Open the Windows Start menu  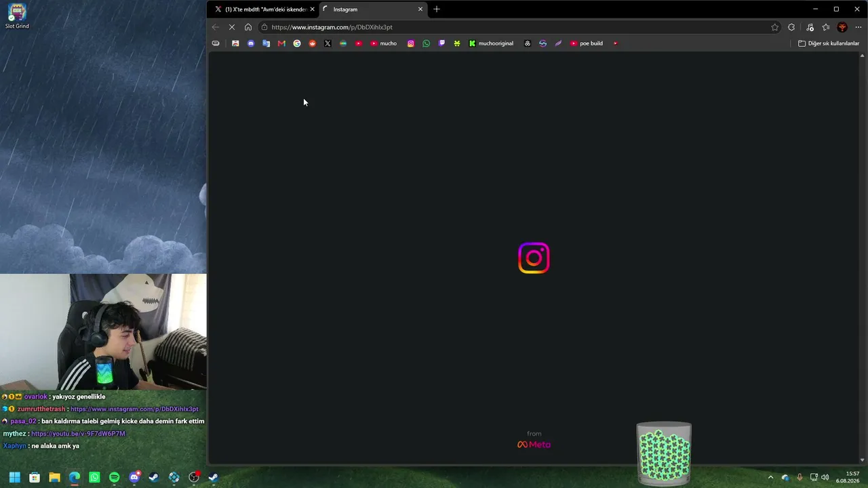(x=15, y=478)
